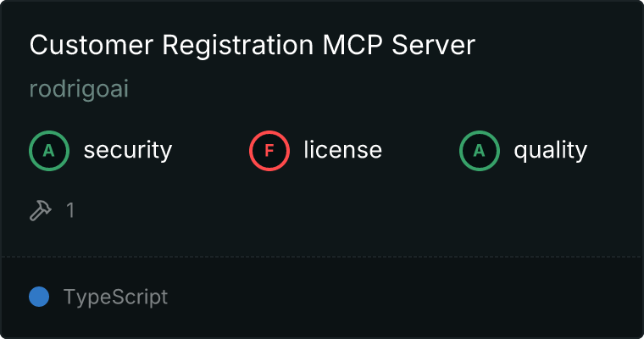
Task: Click the green A quality grade badge
Action: tap(480, 151)
